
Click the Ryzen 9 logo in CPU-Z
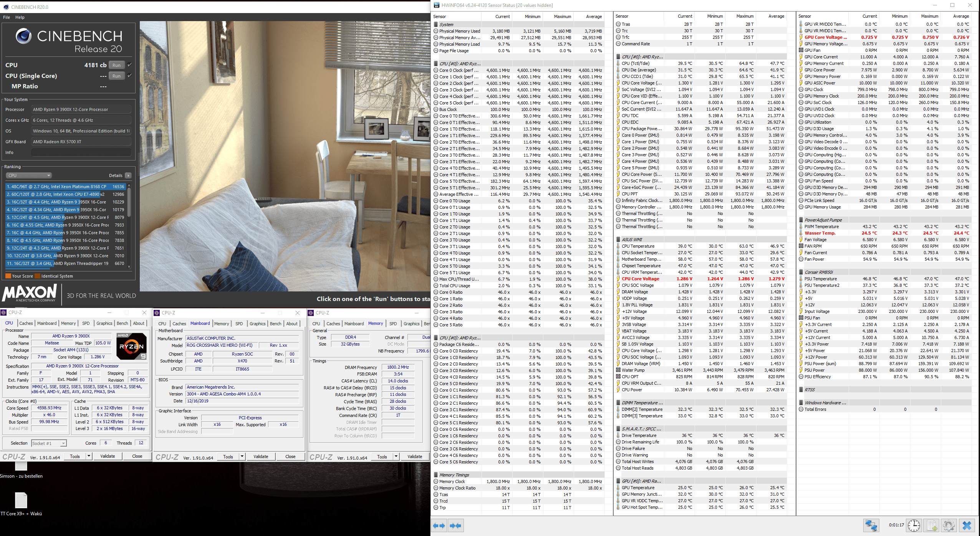pyautogui.click(x=132, y=346)
